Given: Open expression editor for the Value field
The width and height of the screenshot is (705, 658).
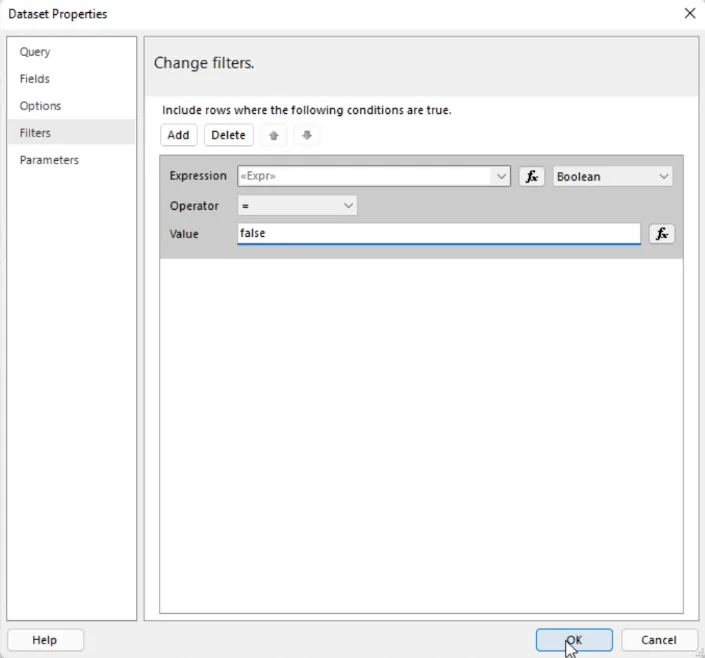Looking at the screenshot, I should click(x=661, y=233).
